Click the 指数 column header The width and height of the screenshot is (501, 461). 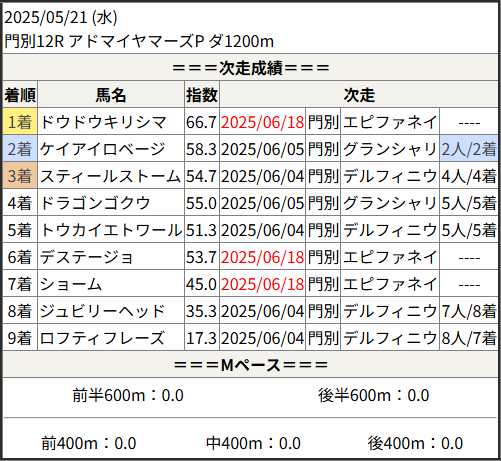202,95
